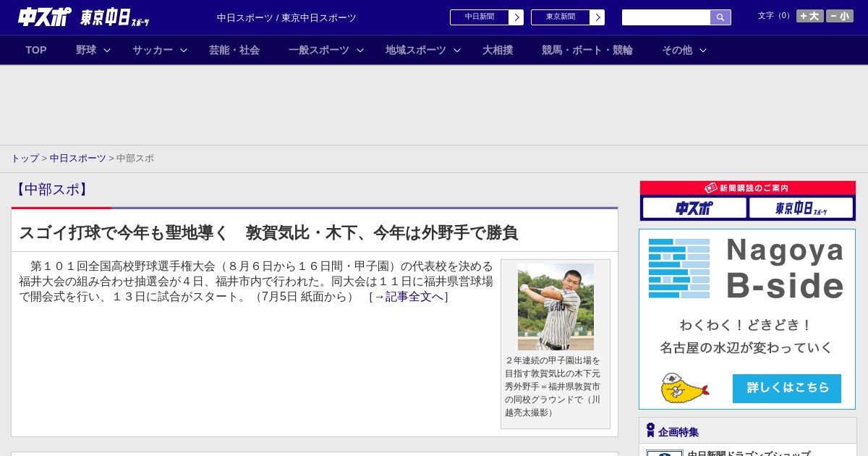
Task: Open the 中日新聞 link button
Action: [x=480, y=17]
